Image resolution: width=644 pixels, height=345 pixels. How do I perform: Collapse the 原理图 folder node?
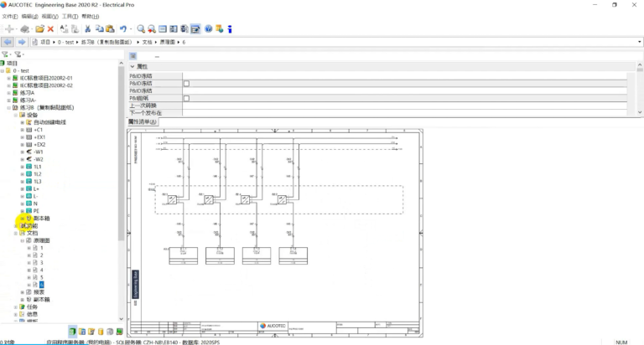[x=23, y=240]
